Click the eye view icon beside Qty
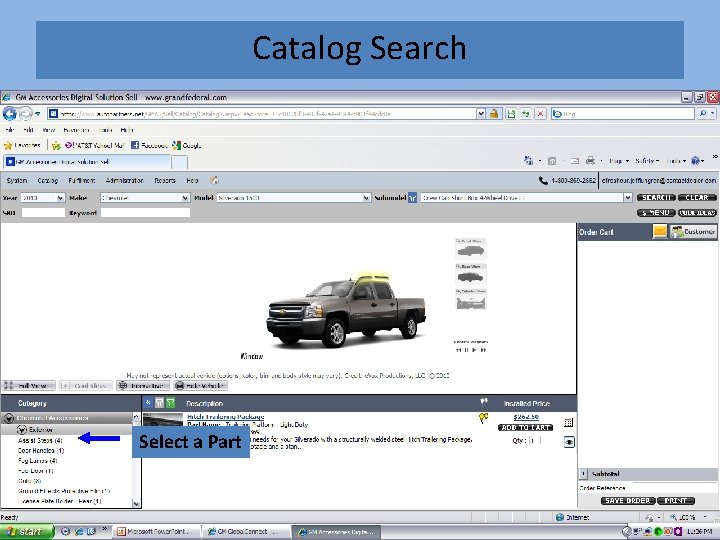Screen dimensions: 720x540 (569, 442)
